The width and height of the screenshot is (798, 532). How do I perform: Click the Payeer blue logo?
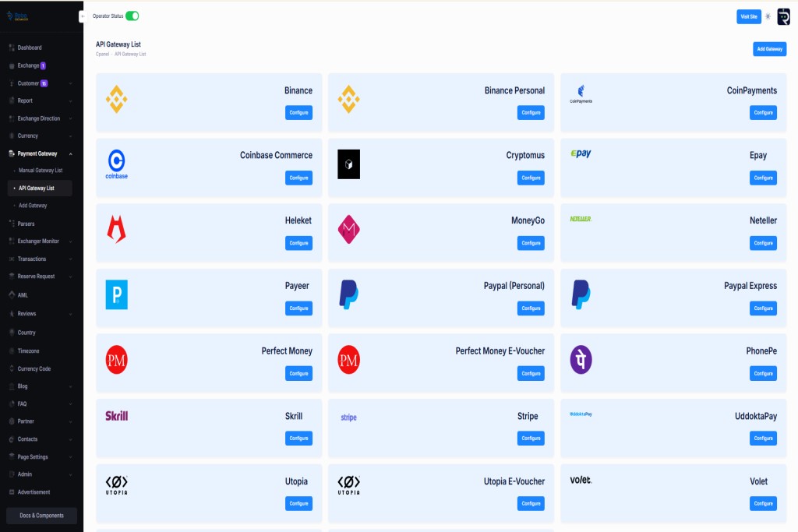116,294
